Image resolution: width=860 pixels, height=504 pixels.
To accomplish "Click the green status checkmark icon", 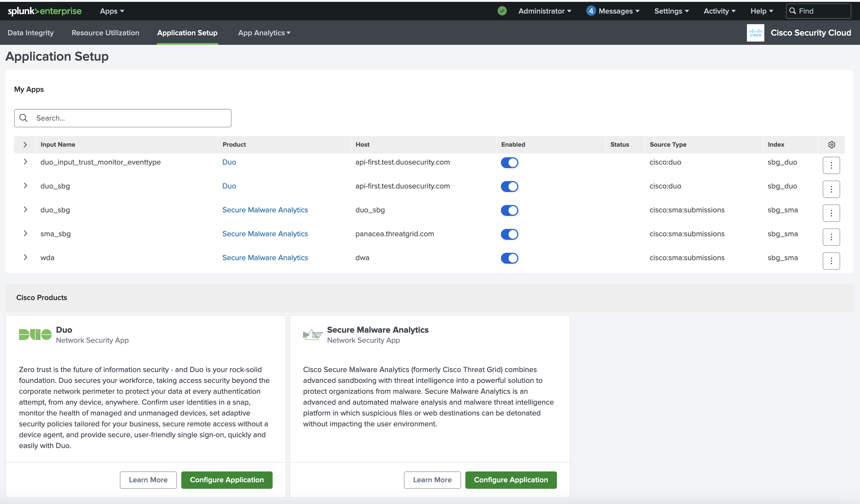I will [502, 11].
